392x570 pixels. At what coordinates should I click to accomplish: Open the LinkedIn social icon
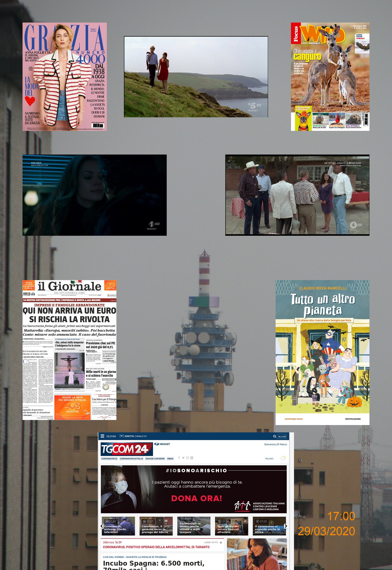tap(191, 458)
